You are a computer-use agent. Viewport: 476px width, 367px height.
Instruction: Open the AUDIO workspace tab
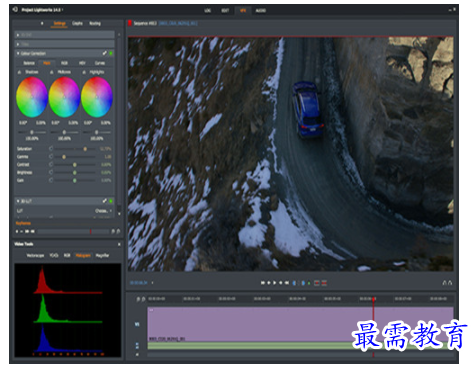click(x=261, y=11)
